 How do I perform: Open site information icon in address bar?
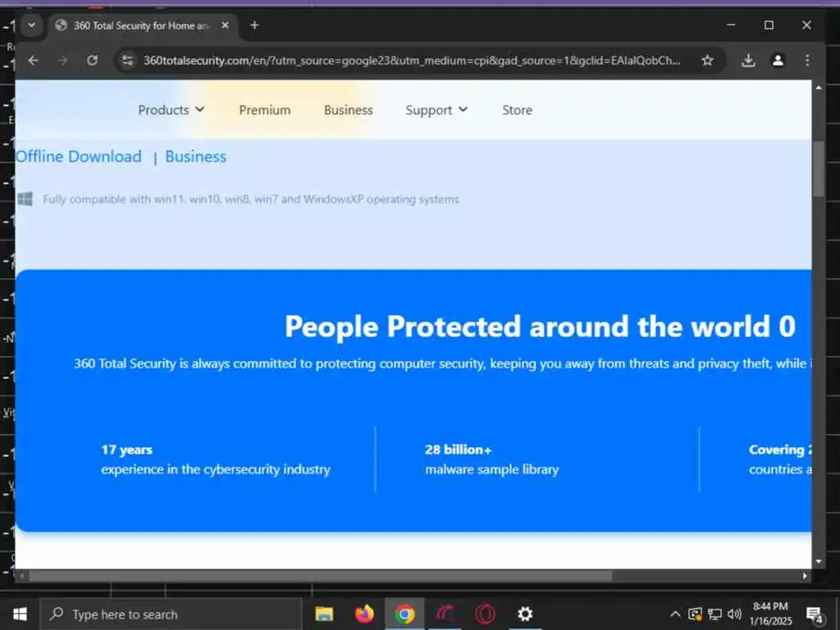pos(127,61)
